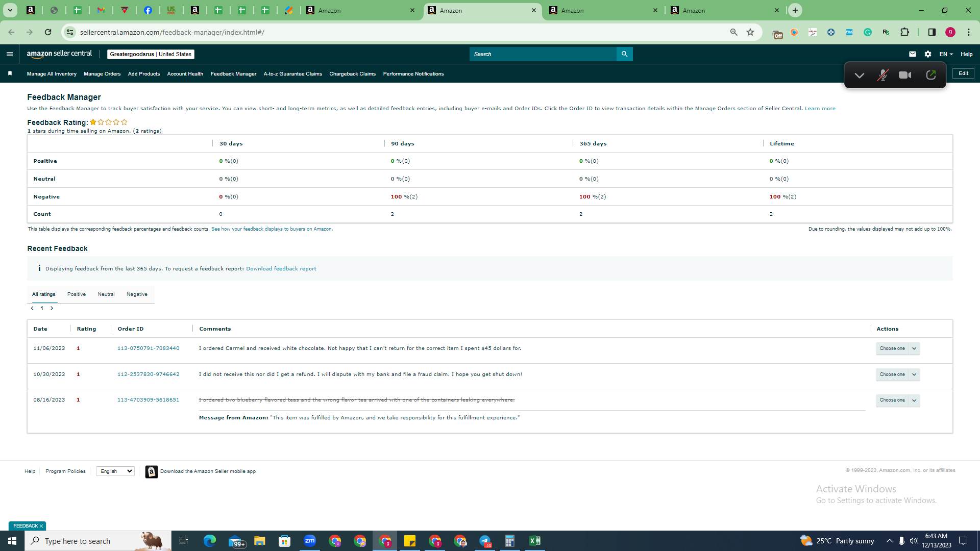The image size is (980, 551).
Task: Open Telegram from the taskbar
Action: [x=485, y=541]
